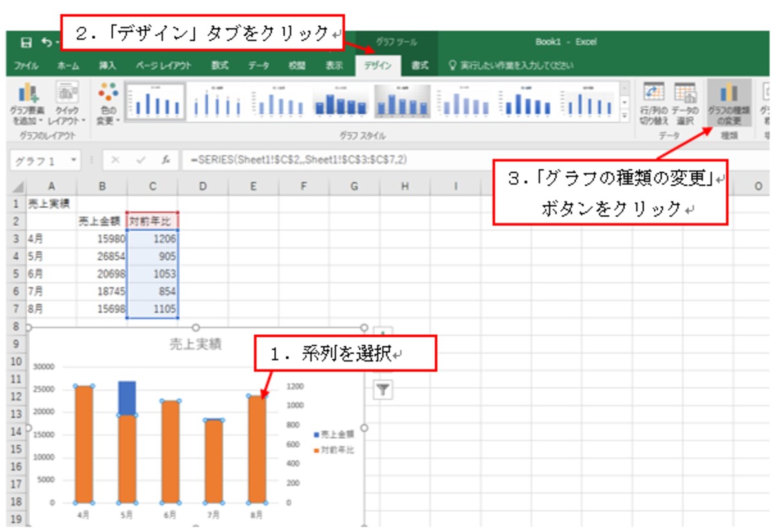Click the 30000 label on left axis
This screenshot has width=776, height=532.
point(45,367)
